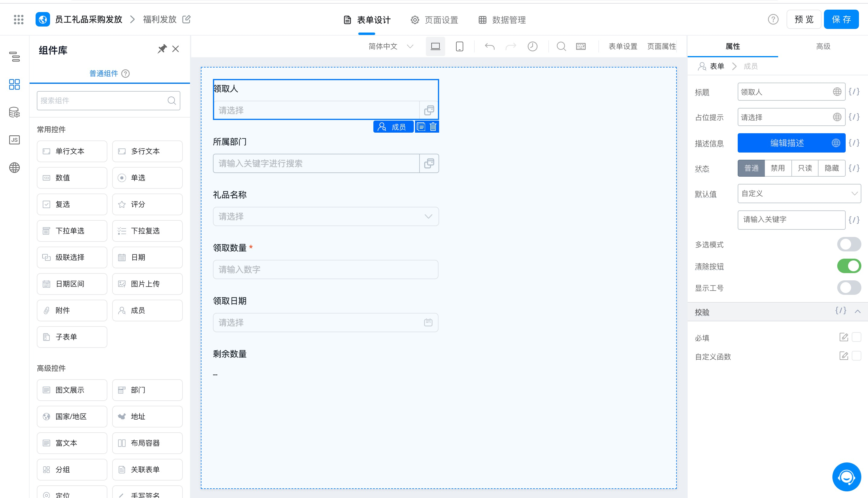Open the history clock icon

(x=532, y=46)
